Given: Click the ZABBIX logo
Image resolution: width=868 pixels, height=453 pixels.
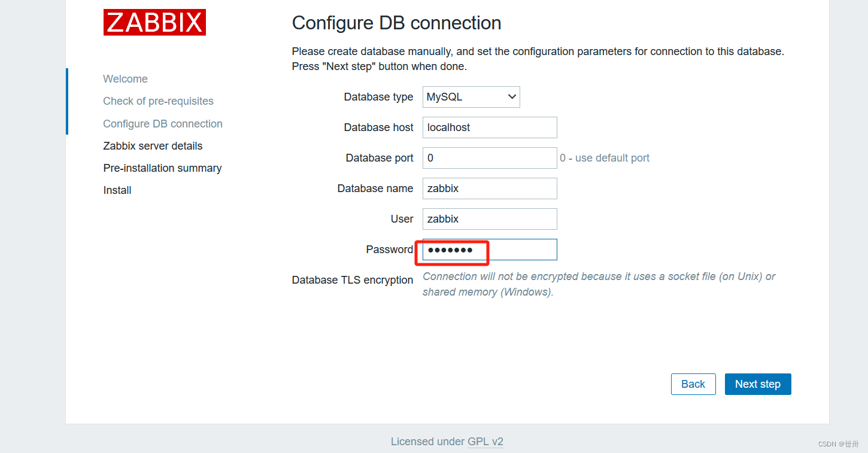Looking at the screenshot, I should coord(154,22).
